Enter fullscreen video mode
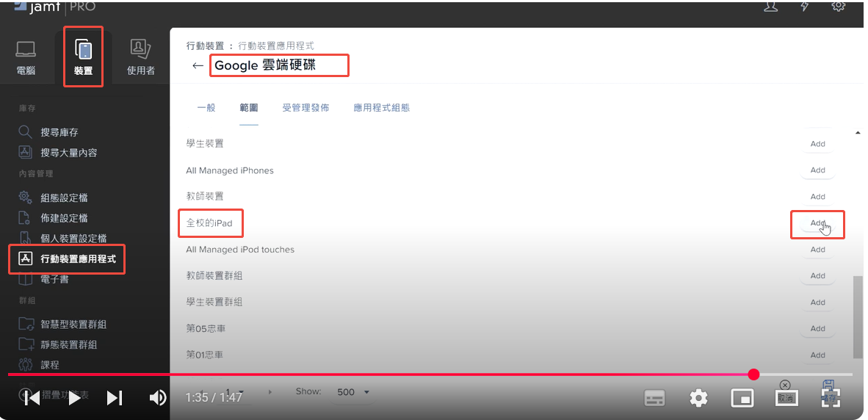 coord(830,398)
